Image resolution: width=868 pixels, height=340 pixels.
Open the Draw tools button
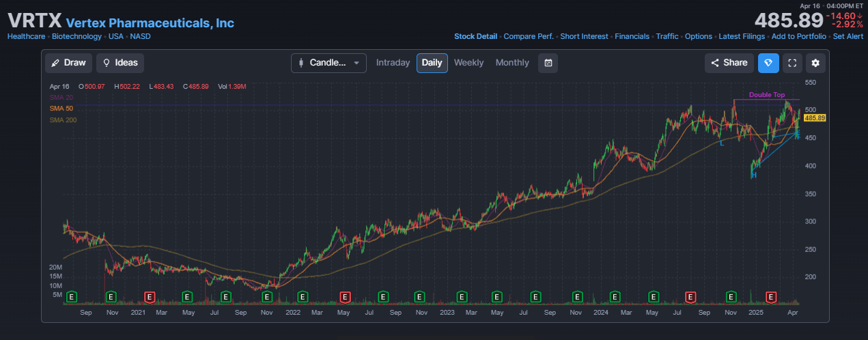point(68,63)
